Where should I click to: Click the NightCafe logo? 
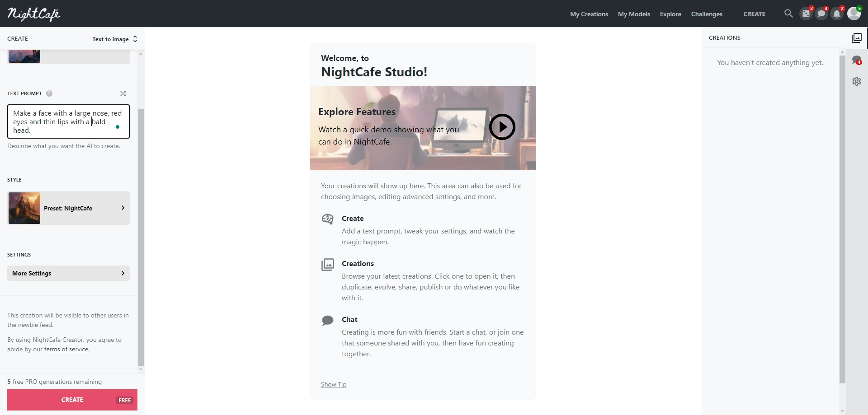(x=34, y=14)
